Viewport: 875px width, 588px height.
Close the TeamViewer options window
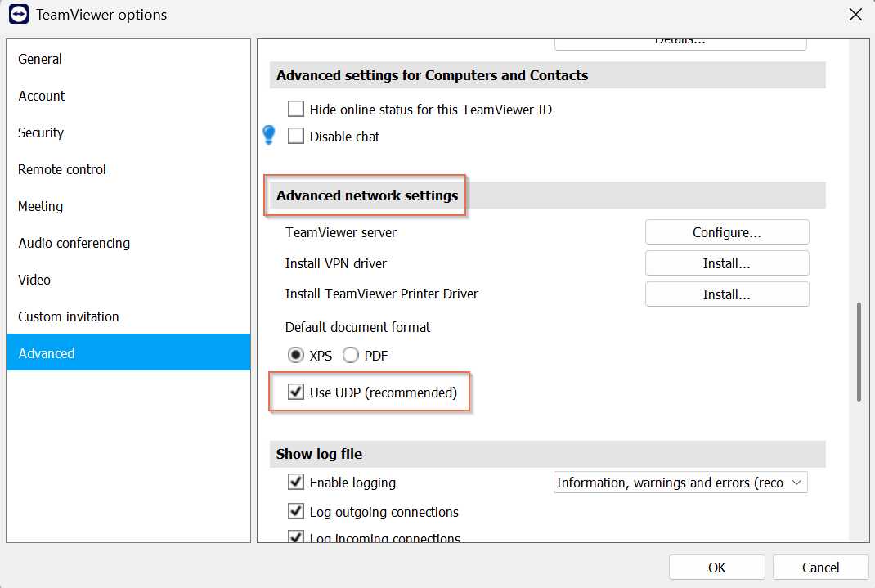click(x=855, y=15)
